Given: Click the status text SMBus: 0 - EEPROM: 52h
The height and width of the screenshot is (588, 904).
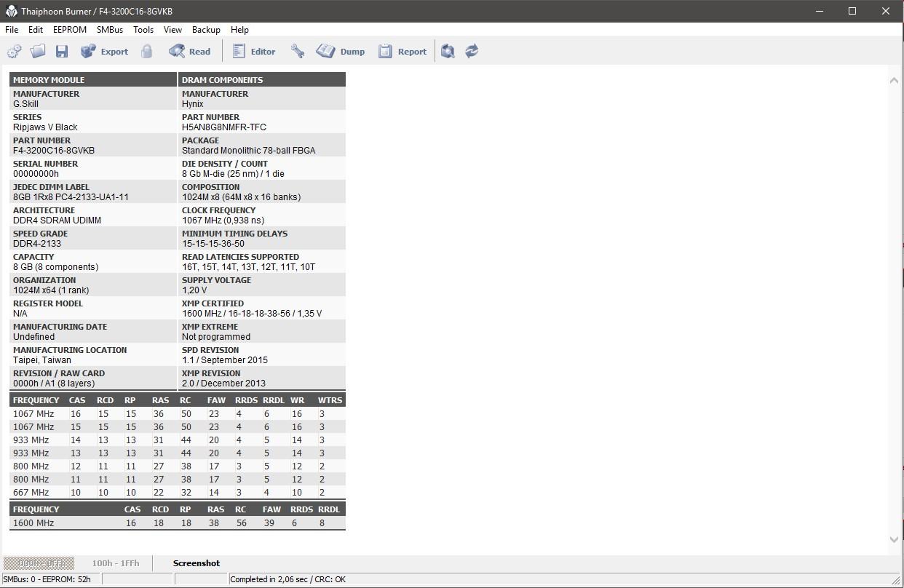Looking at the screenshot, I should 47,579.
